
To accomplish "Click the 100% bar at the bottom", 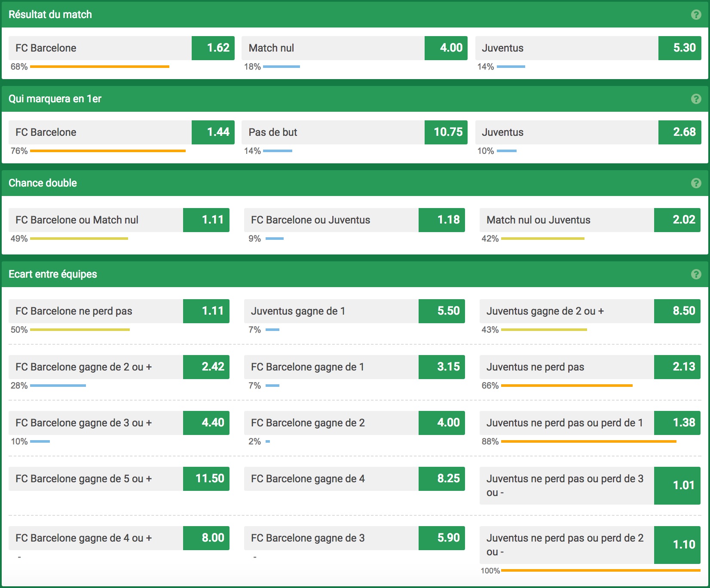I will coord(601,570).
